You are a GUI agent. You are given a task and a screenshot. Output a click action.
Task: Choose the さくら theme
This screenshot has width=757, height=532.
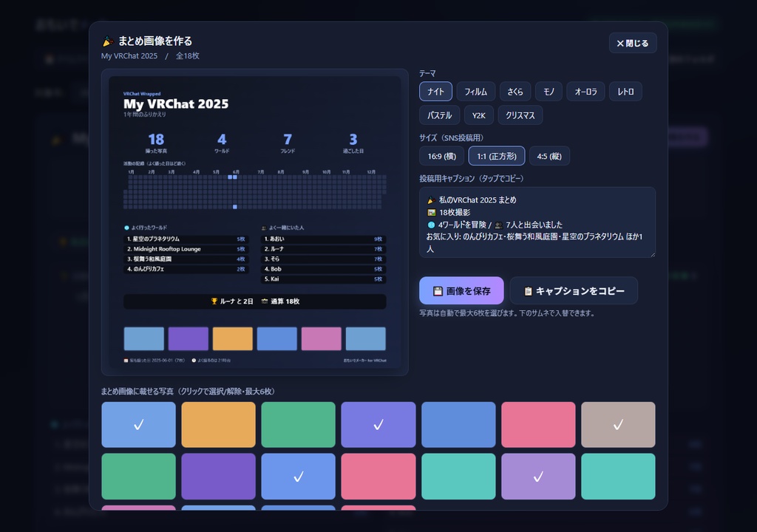point(515,91)
